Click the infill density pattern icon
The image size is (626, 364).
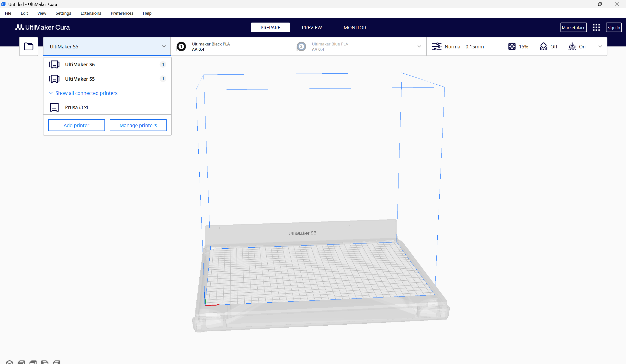(512, 46)
